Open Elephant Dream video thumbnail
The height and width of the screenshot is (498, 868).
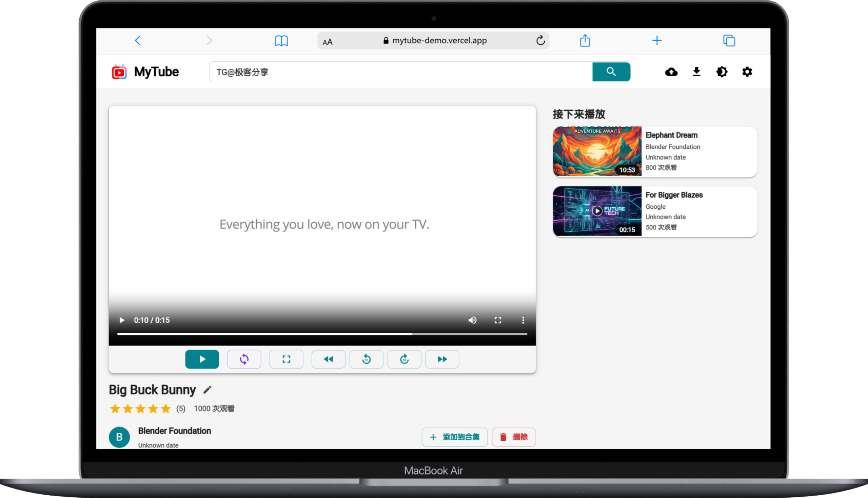597,151
